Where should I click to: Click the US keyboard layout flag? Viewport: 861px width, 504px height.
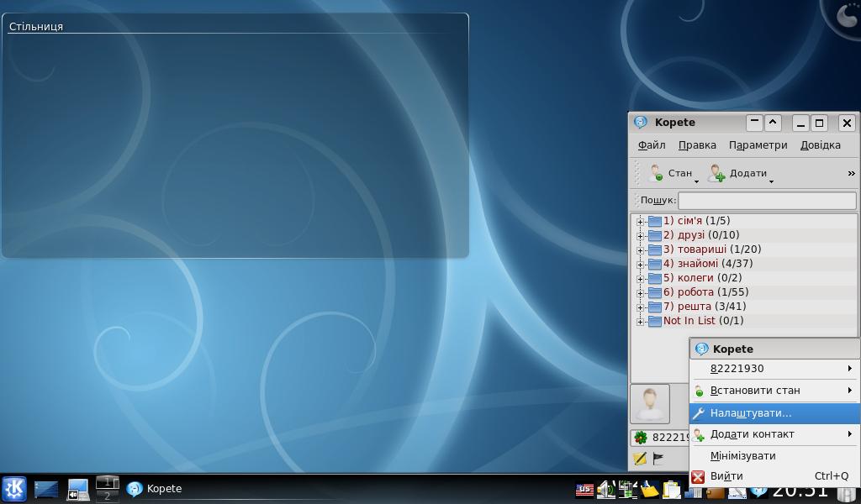pos(585,489)
